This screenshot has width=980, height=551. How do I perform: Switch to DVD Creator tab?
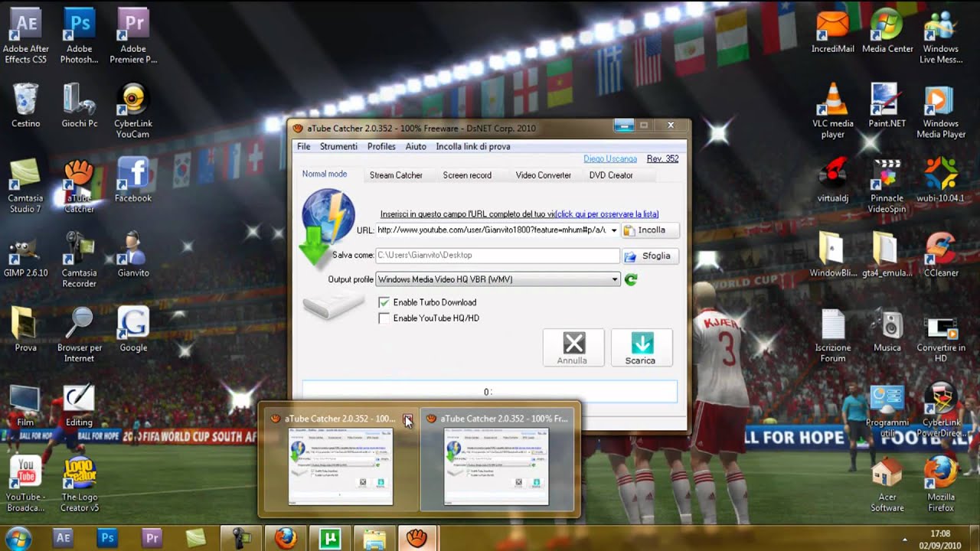pyautogui.click(x=611, y=175)
